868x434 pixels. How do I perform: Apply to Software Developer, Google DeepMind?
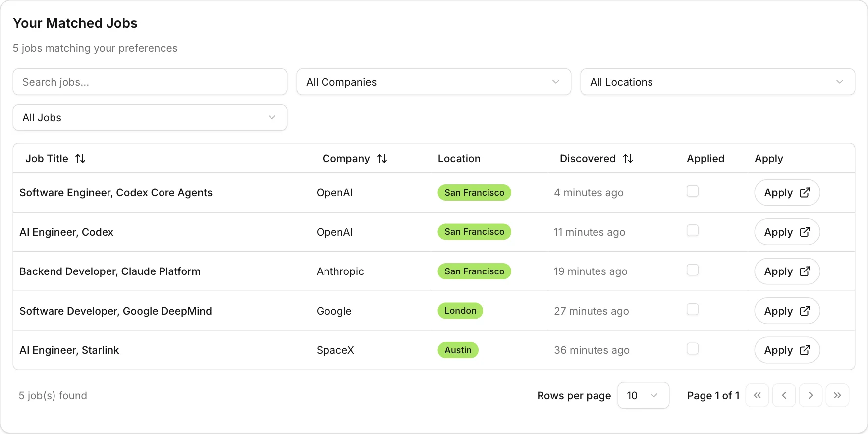pos(787,311)
